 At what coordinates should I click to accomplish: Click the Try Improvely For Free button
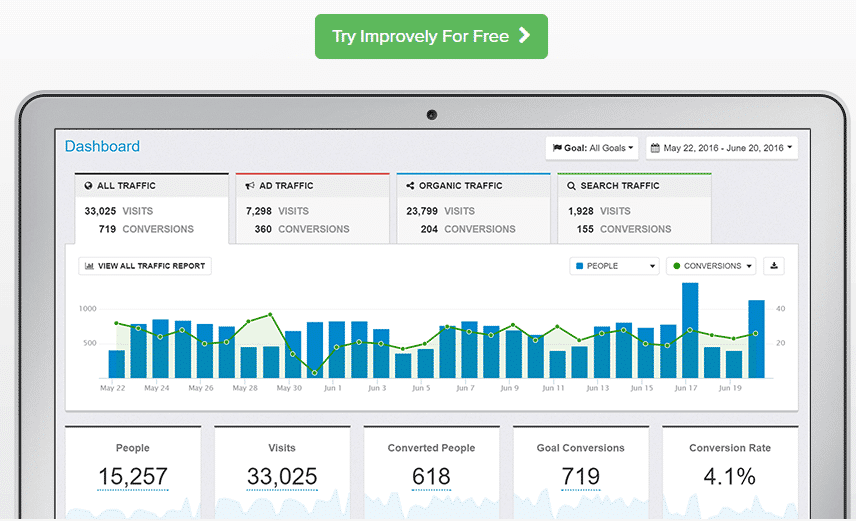pyautogui.click(x=431, y=36)
